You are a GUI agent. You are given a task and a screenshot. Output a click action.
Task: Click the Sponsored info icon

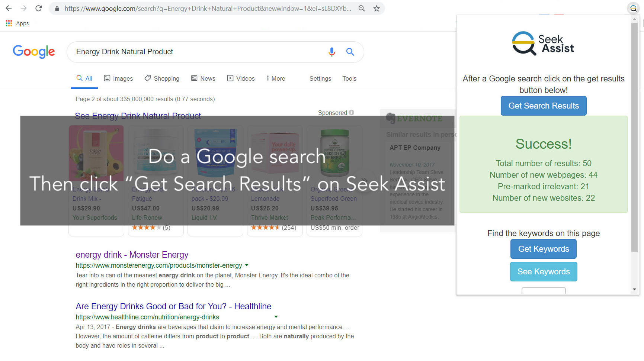(352, 113)
